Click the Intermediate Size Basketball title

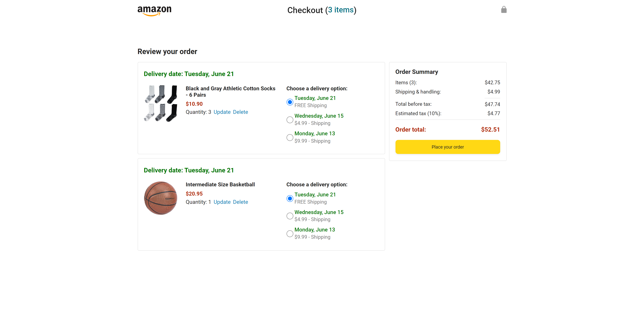coord(220,184)
